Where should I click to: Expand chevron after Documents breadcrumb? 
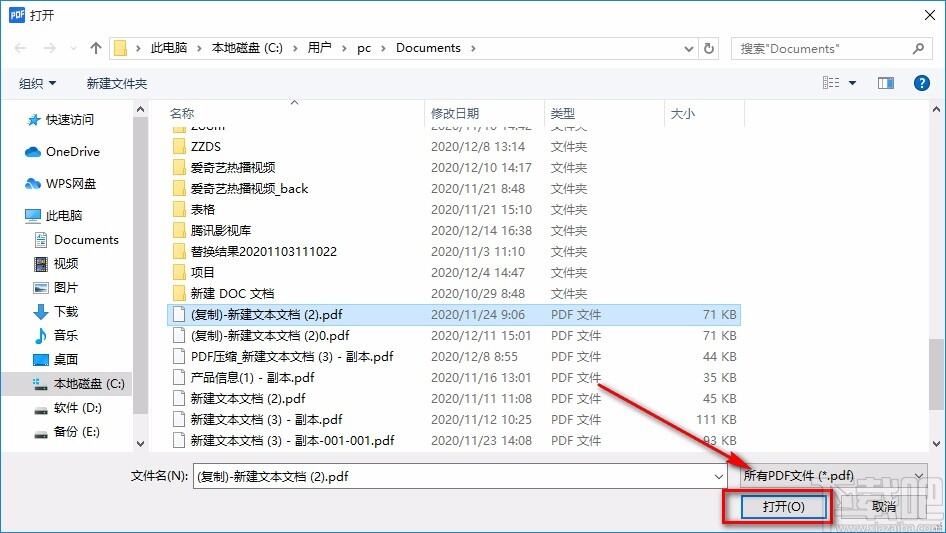click(x=473, y=48)
